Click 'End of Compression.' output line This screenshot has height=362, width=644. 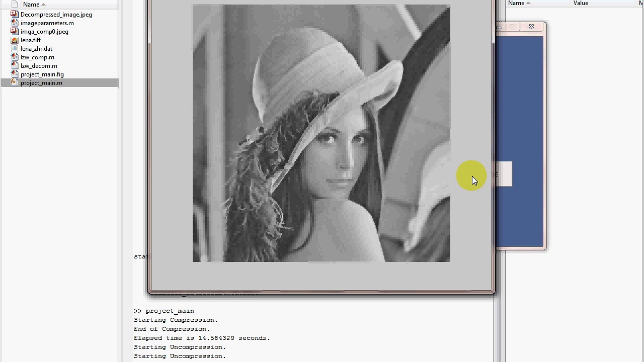[172, 329]
